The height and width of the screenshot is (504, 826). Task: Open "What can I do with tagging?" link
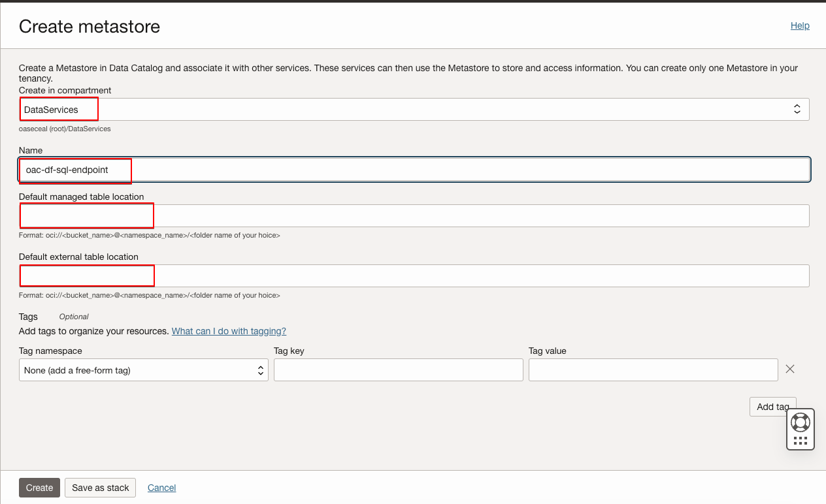229,331
